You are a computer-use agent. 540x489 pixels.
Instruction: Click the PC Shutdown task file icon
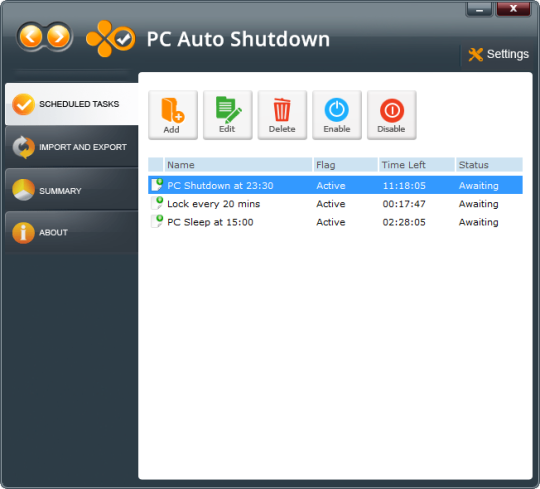pyautogui.click(x=157, y=185)
